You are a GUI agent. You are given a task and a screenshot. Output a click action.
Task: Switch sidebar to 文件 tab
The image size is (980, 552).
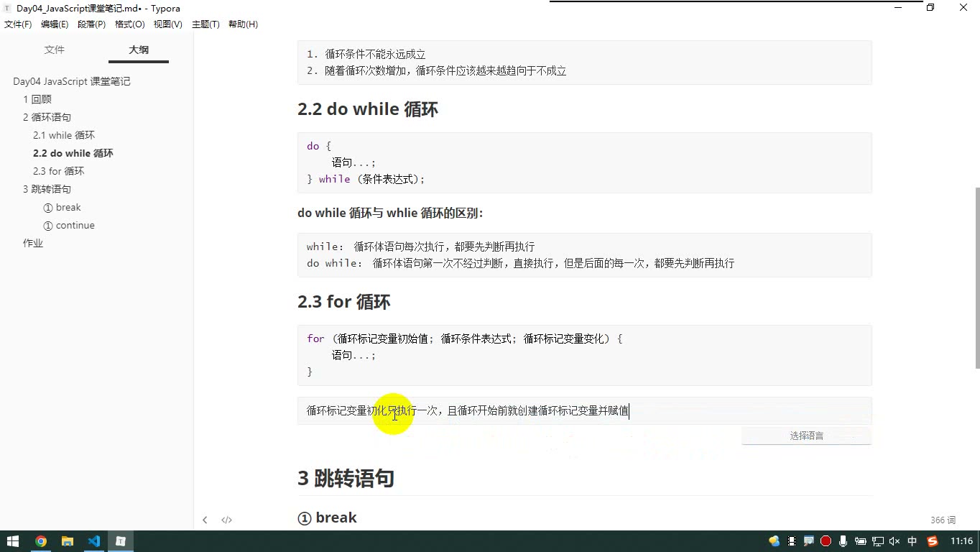coord(55,50)
